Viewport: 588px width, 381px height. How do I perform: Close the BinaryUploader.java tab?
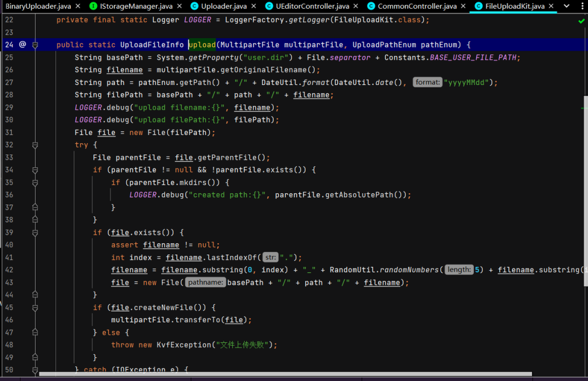pyautogui.click(x=77, y=7)
